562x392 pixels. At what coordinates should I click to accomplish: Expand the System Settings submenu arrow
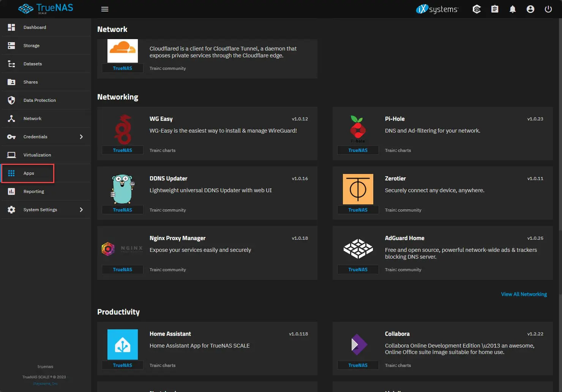tap(81, 210)
